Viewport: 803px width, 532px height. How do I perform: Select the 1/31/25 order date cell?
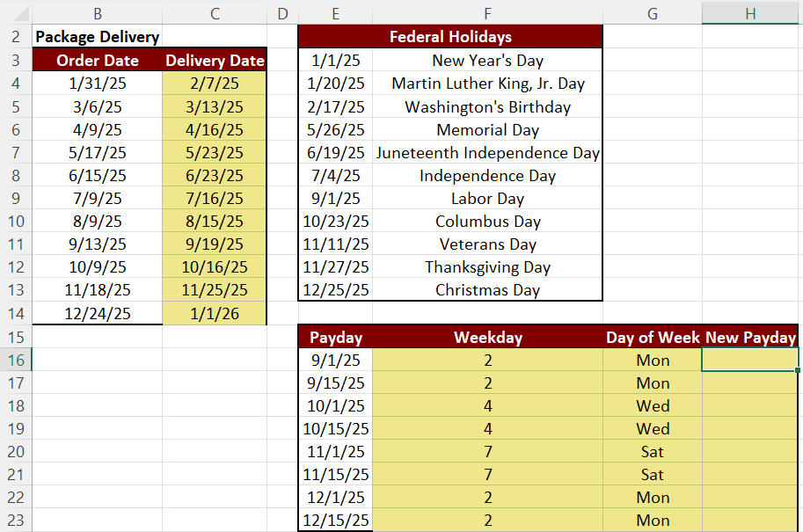pyautogui.click(x=97, y=83)
